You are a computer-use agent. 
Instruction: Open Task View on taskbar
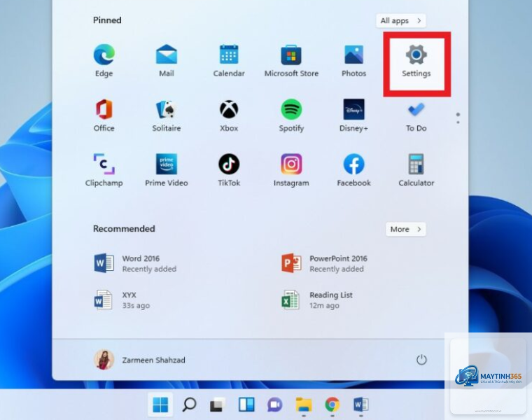218,405
